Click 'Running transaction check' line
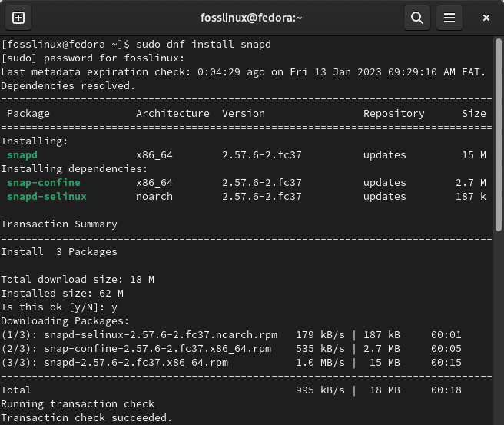504x425 pixels. (x=78, y=403)
